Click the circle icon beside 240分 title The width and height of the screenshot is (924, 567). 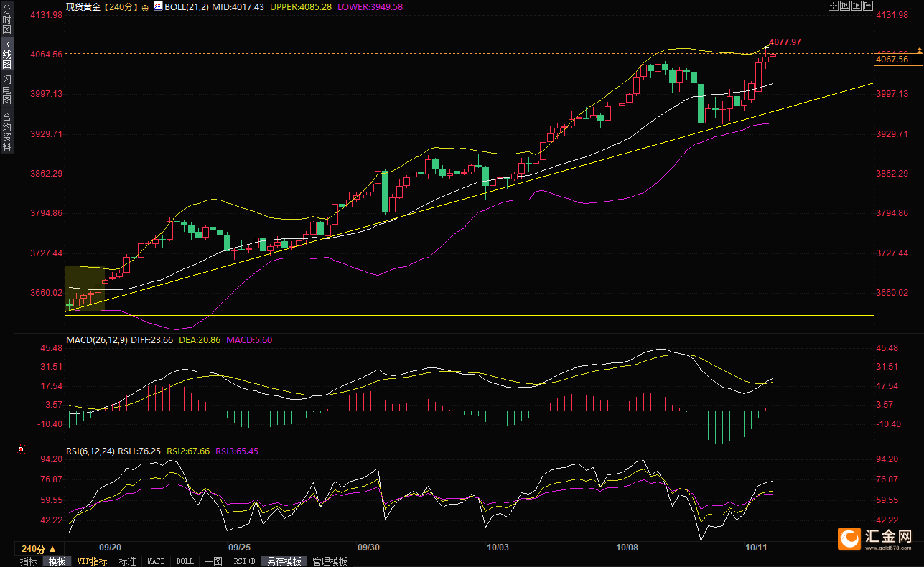145,6
